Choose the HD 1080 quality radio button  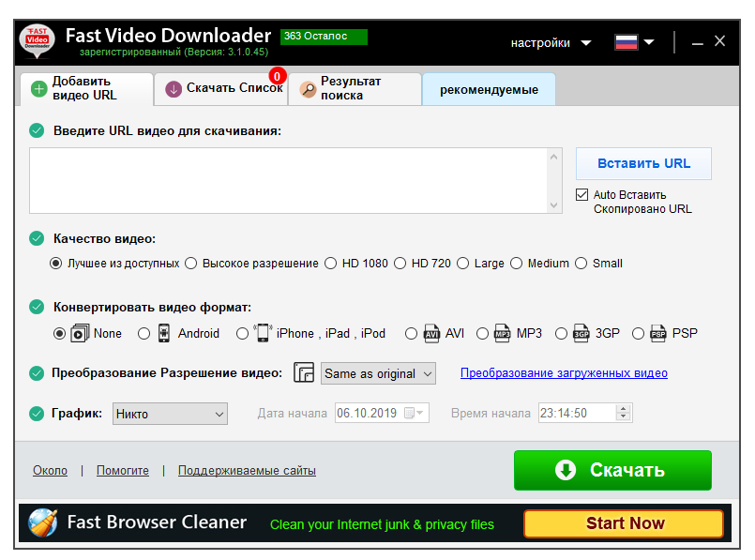(330, 264)
